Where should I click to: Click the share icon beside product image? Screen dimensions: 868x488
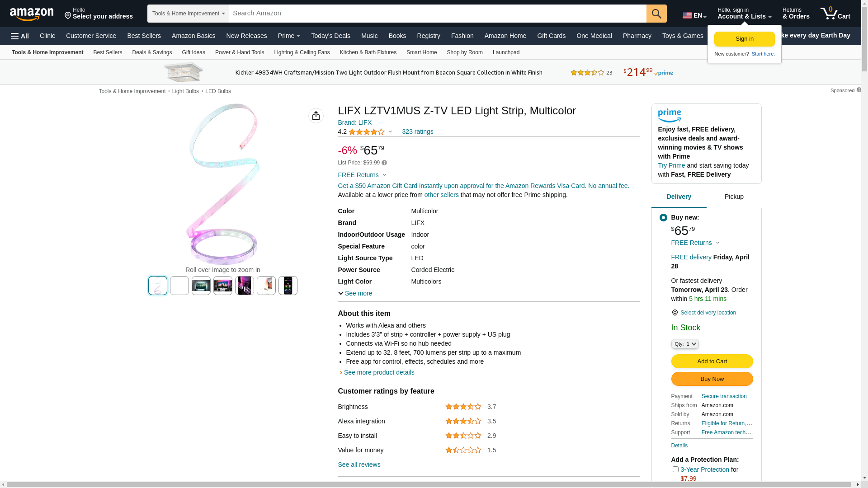316,116
